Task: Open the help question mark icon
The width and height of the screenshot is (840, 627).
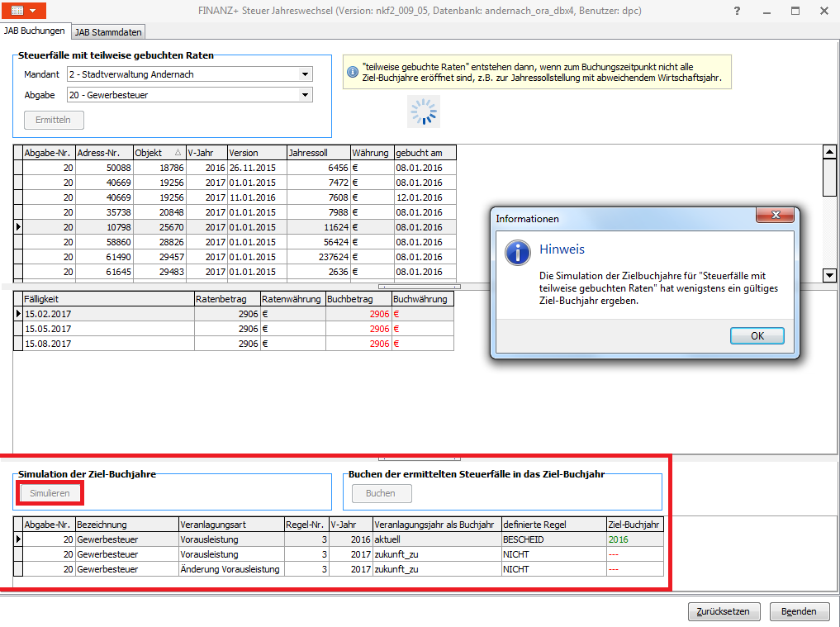Action: [x=737, y=11]
